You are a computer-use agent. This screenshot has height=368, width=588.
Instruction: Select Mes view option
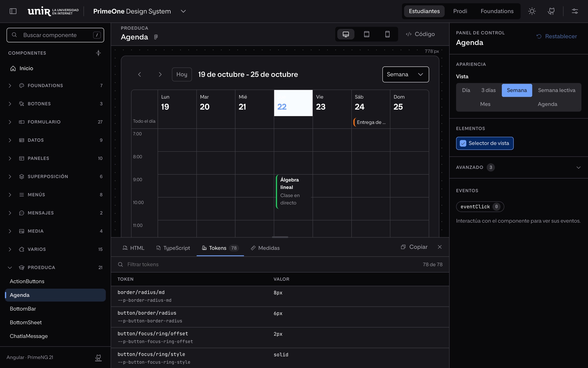point(485,104)
